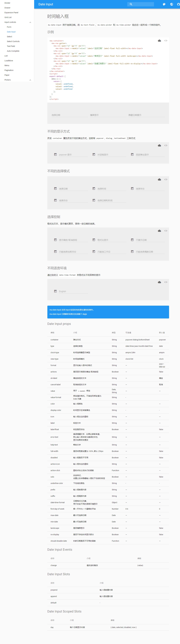Image resolution: width=180 pixels, height=644 pixels.
Task: Focus the 底部弹出显示 date input
Action: pos(150,155)
